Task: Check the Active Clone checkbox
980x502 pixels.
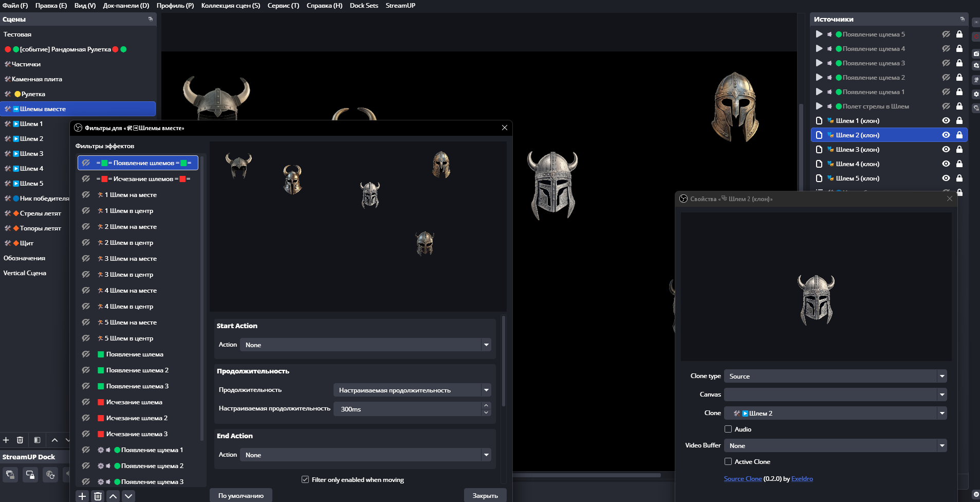Action: point(728,461)
